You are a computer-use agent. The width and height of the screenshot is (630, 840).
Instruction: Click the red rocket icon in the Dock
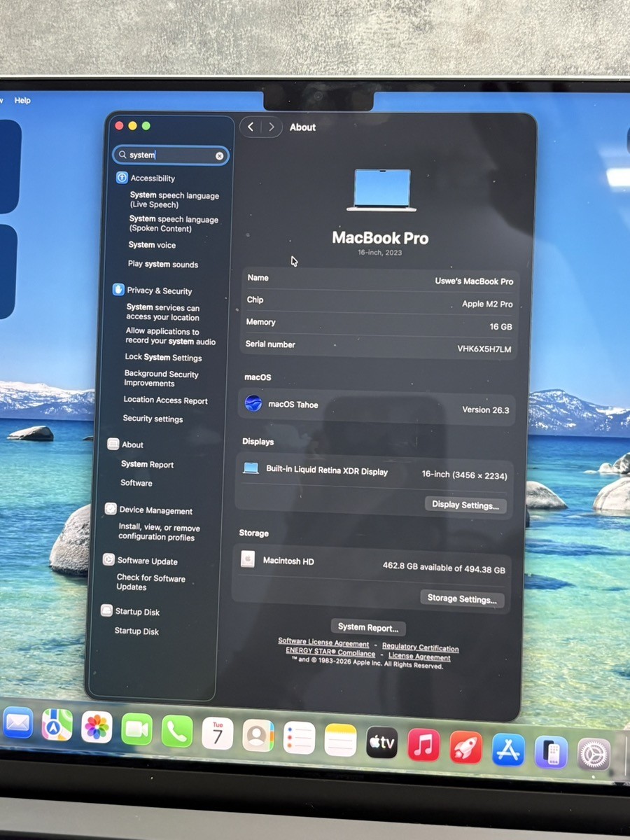click(465, 748)
